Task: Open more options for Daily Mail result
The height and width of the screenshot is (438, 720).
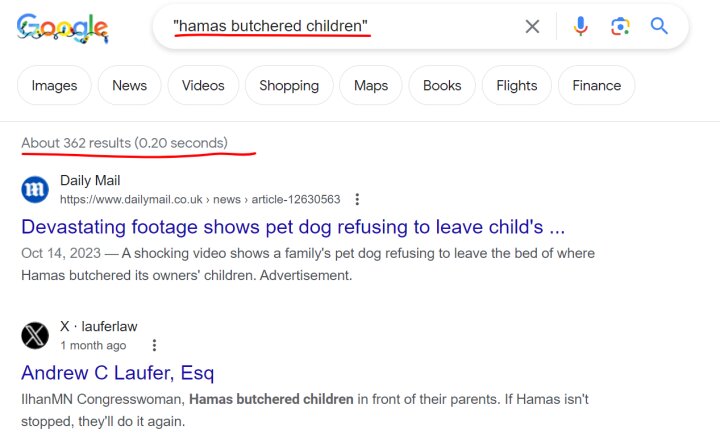Action: click(357, 199)
